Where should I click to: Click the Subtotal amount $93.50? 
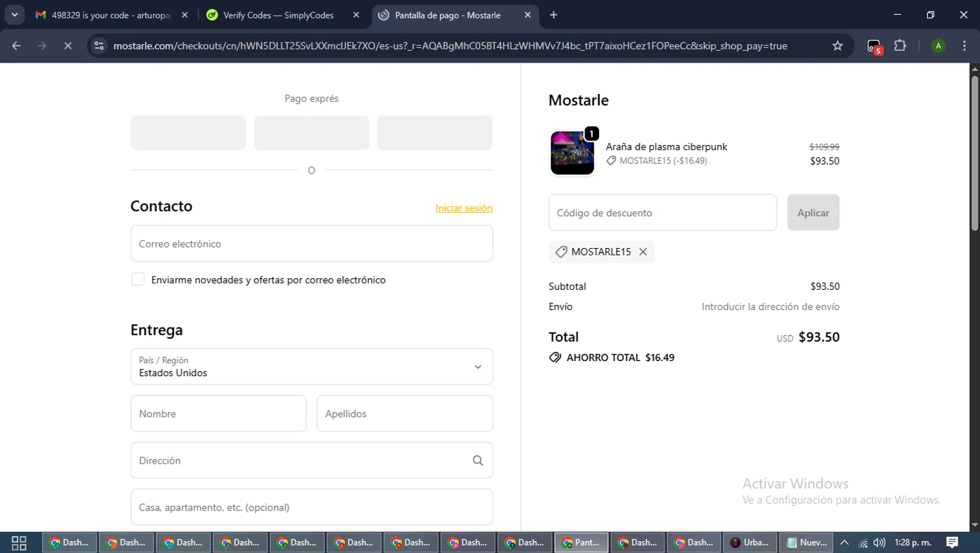click(825, 286)
